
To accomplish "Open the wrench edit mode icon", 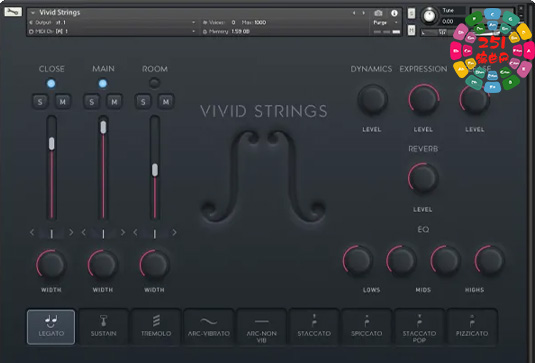I will (x=13, y=12).
